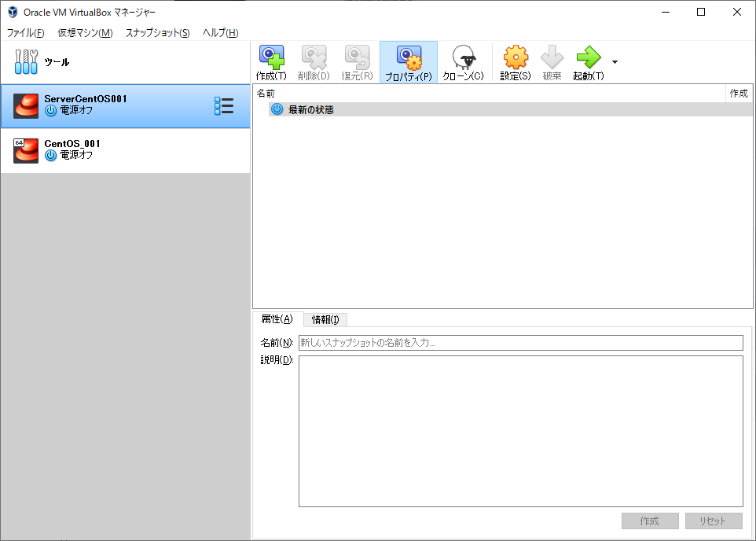The height and width of the screenshot is (541, 756).
Task: Click the リセット button
Action: pos(714,521)
